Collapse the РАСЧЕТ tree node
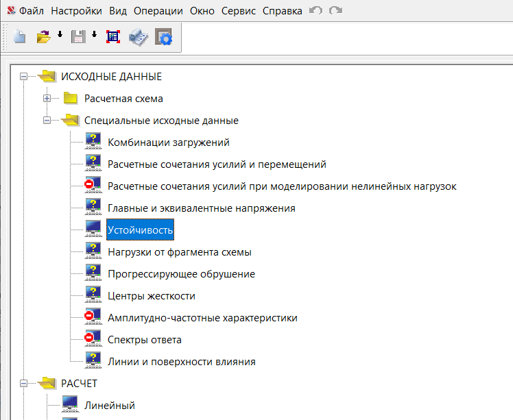This screenshot has width=513, height=420. (x=23, y=384)
